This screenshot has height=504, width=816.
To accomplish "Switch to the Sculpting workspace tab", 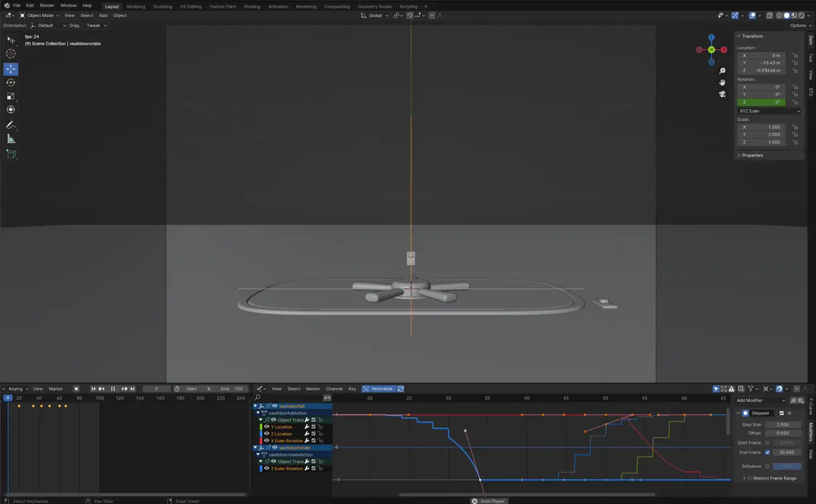I will click(x=163, y=7).
